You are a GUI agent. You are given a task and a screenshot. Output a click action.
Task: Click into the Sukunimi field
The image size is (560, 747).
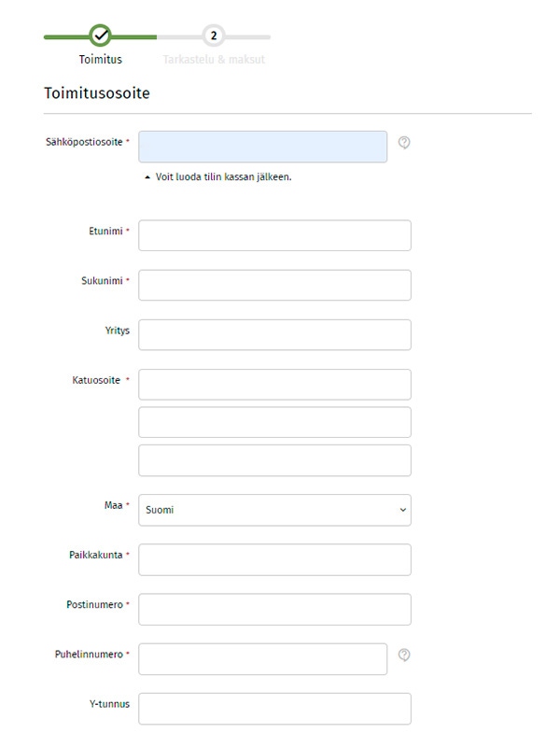(274, 286)
